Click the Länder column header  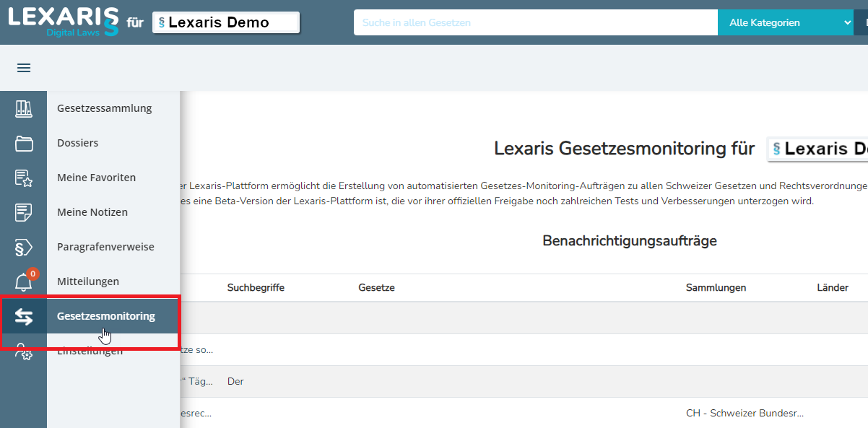pyautogui.click(x=833, y=288)
